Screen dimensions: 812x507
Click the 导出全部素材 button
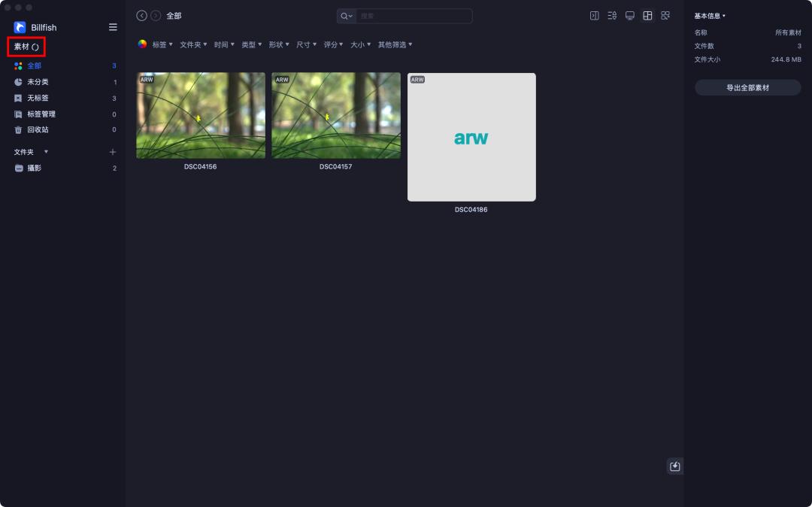(x=748, y=87)
